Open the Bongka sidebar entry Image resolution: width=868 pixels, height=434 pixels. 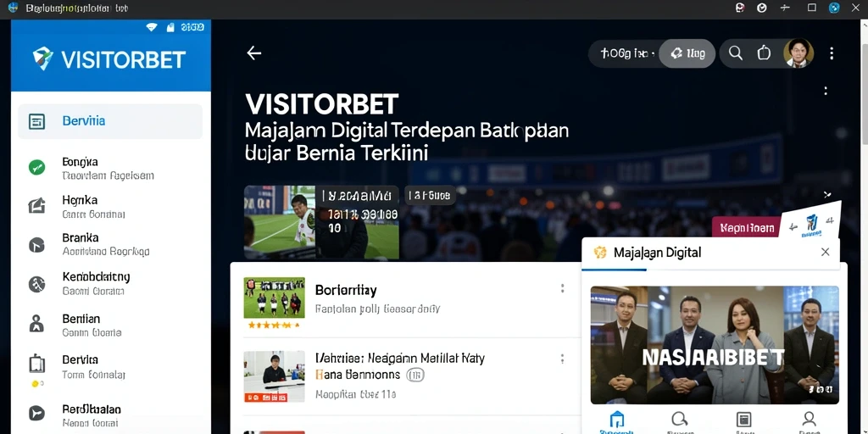click(x=110, y=169)
